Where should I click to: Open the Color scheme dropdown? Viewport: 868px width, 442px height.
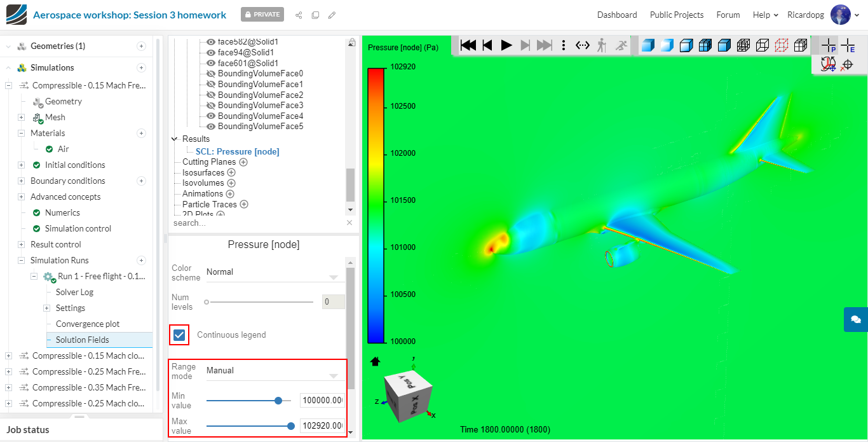click(x=275, y=273)
